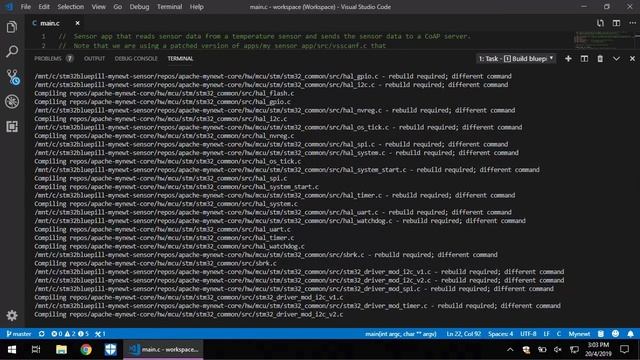Change file encoding UTF-8 in status bar
The width and height of the screenshot is (640, 360).
(x=528, y=333)
